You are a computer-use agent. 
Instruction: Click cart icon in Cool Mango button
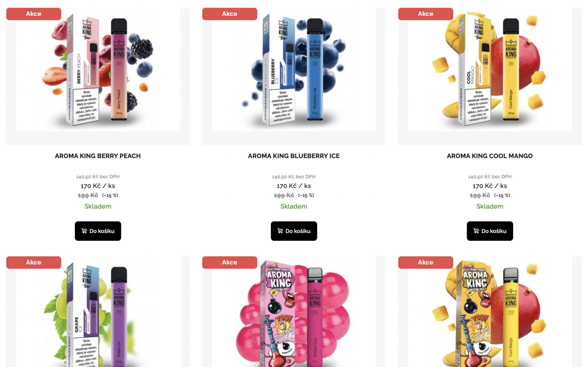click(476, 231)
